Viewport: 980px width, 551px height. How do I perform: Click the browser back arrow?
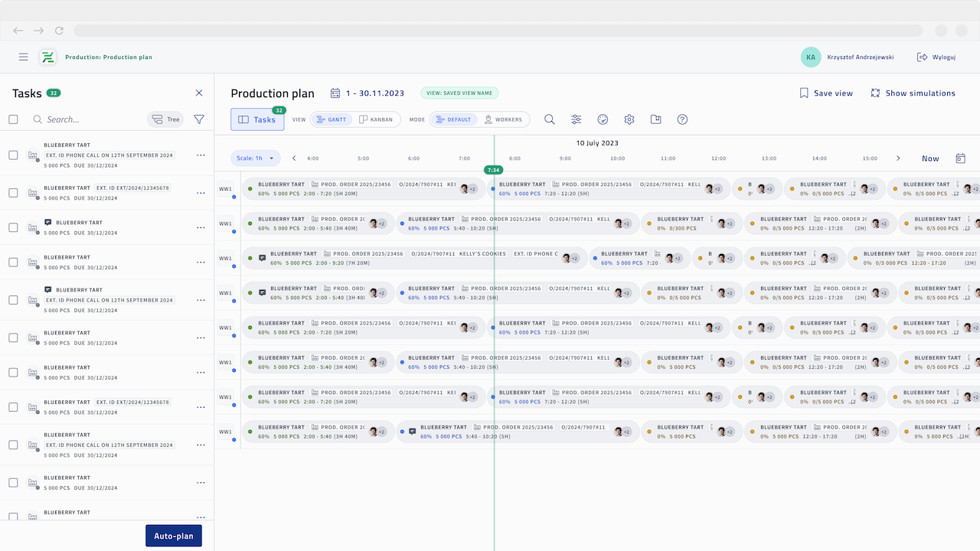point(18,31)
